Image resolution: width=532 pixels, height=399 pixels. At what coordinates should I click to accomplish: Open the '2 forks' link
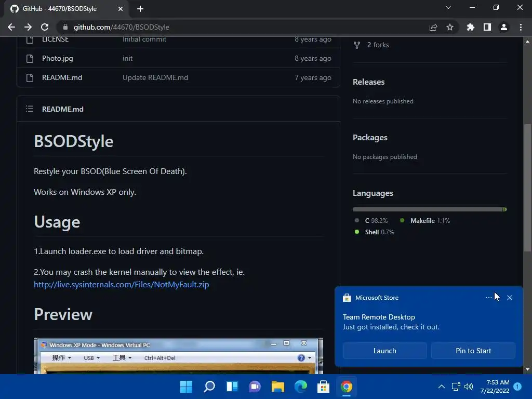click(x=378, y=45)
